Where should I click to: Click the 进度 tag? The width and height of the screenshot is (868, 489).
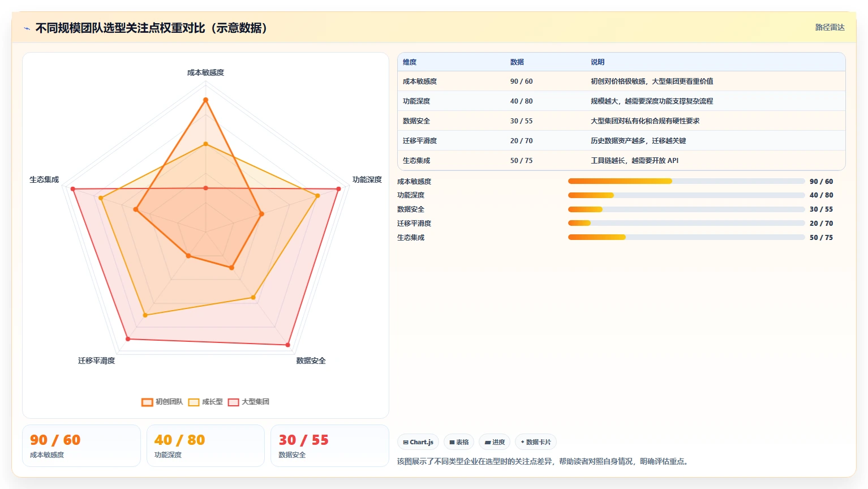(495, 442)
